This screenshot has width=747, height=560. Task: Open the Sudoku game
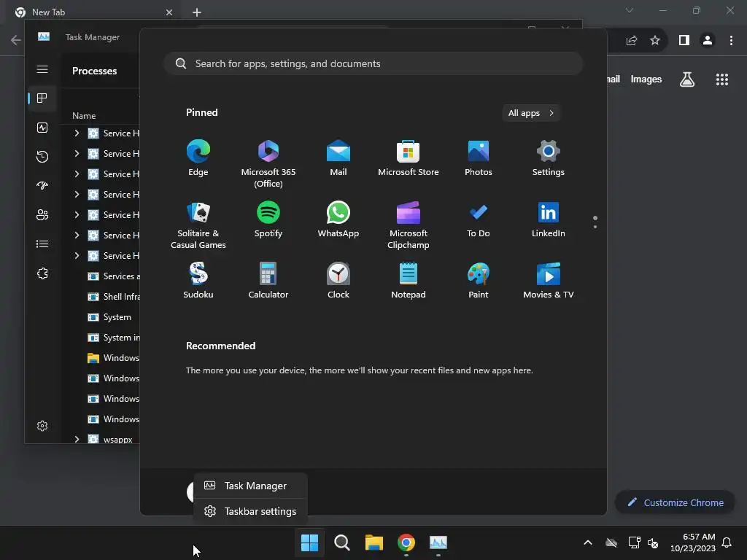[198, 281]
